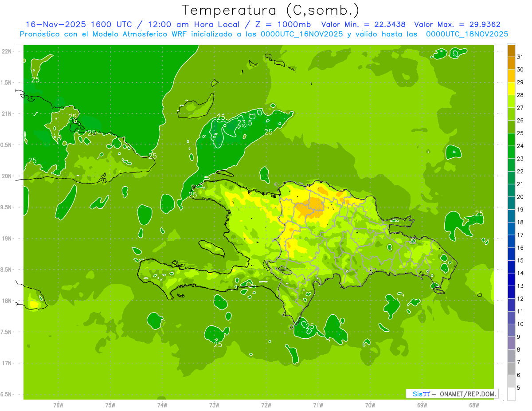Pick the amber swatch between 29 and 30
532x411 pixels.
[511, 76]
